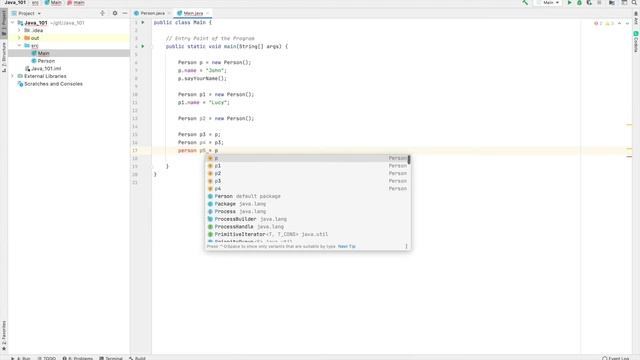Click the error count indicator in editor corner
Viewport: 640px width, 360px height.
click(x=598, y=24)
